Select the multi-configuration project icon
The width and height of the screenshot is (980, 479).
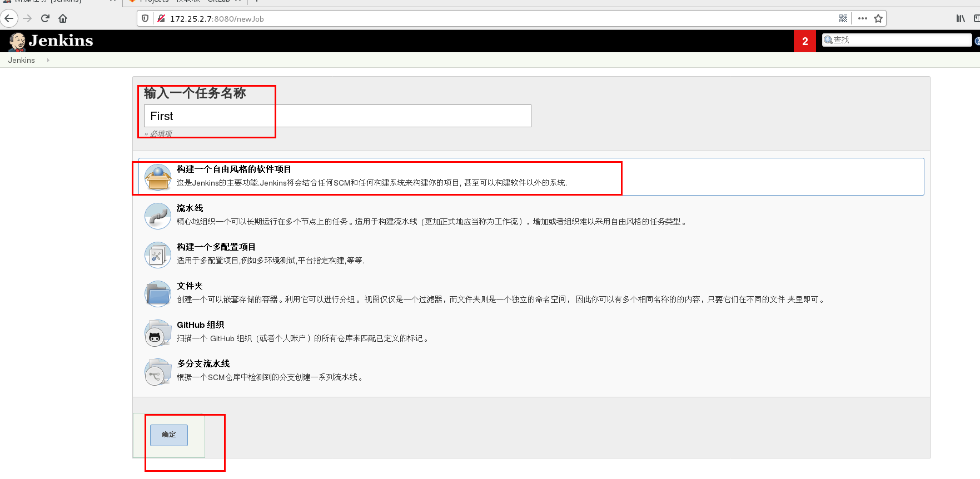coord(158,255)
